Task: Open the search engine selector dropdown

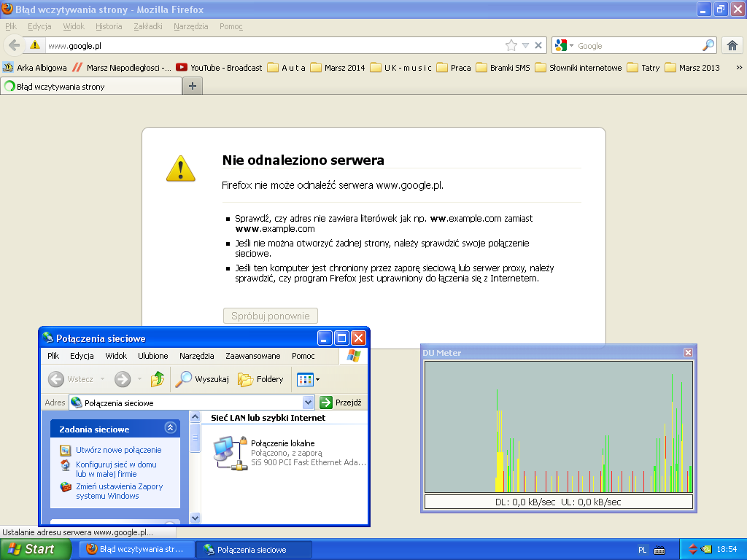Action: click(564, 46)
